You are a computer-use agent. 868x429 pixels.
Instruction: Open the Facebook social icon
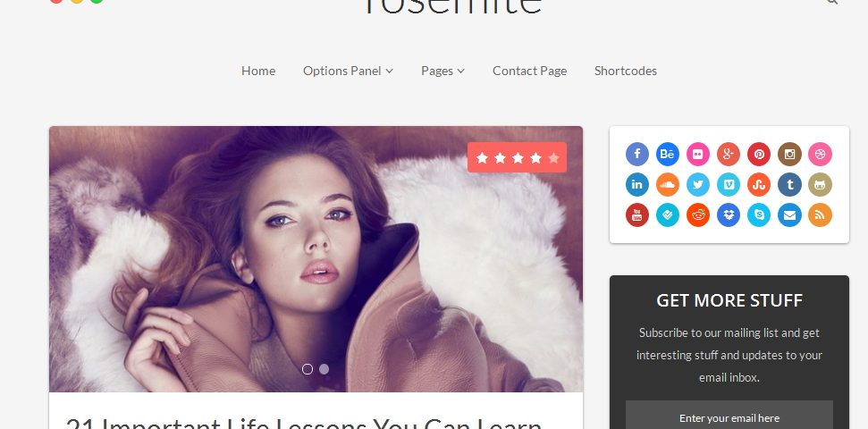pos(637,154)
